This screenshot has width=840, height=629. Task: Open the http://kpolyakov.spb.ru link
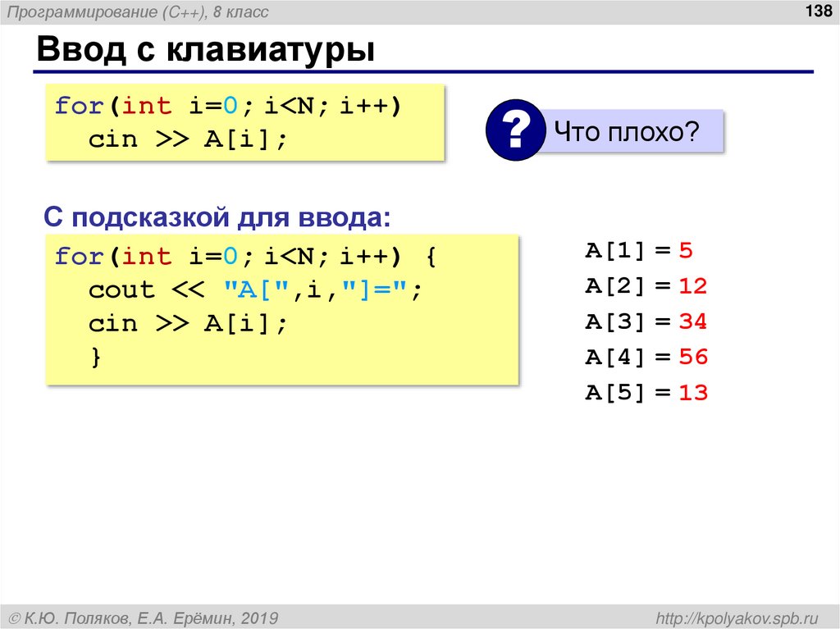737,618
